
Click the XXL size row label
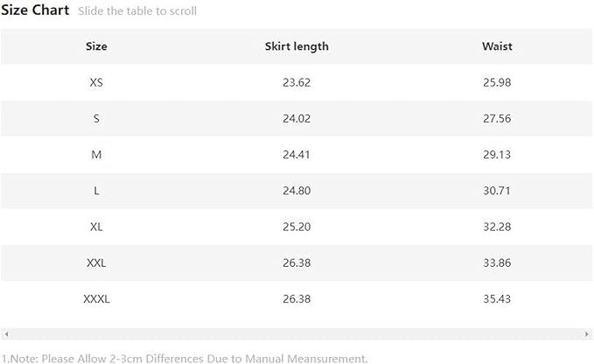(x=96, y=262)
